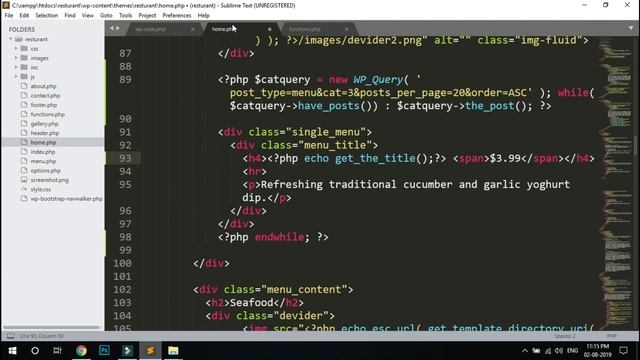This screenshot has width=640, height=360.
Task: Open the Goto menu
Action: [x=106, y=16]
